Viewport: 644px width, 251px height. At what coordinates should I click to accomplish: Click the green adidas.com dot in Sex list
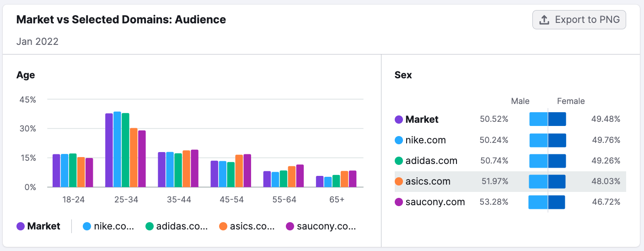[x=399, y=161]
